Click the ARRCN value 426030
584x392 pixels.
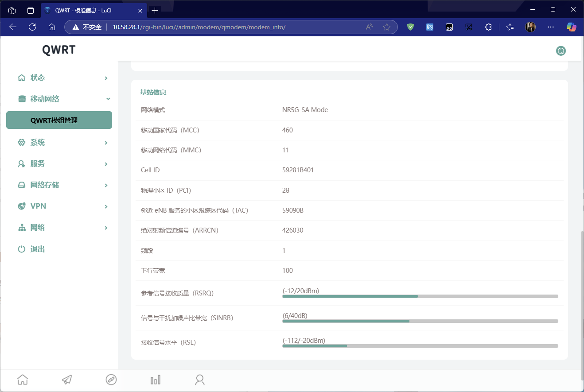[x=292, y=230]
